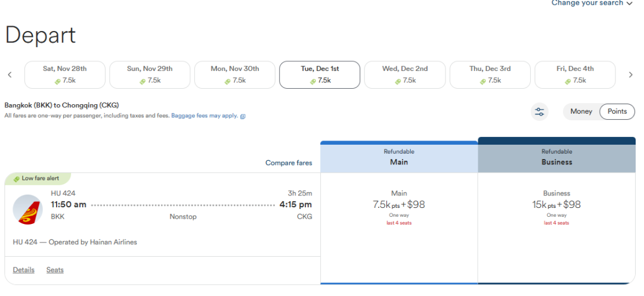The width and height of the screenshot is (644, 296).
Task: Select Tue, Dec 1st date tab
Action: coord(320,74)
